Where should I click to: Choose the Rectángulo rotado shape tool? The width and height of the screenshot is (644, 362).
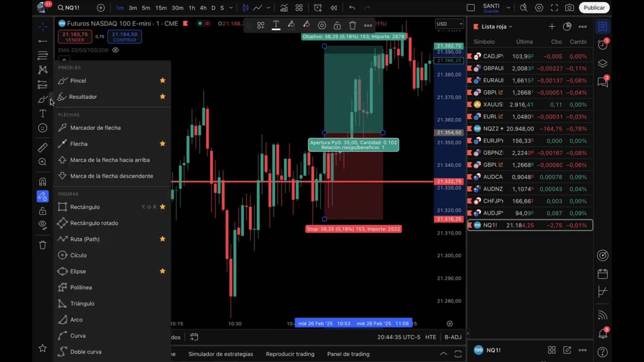click(x=94, y=223)
